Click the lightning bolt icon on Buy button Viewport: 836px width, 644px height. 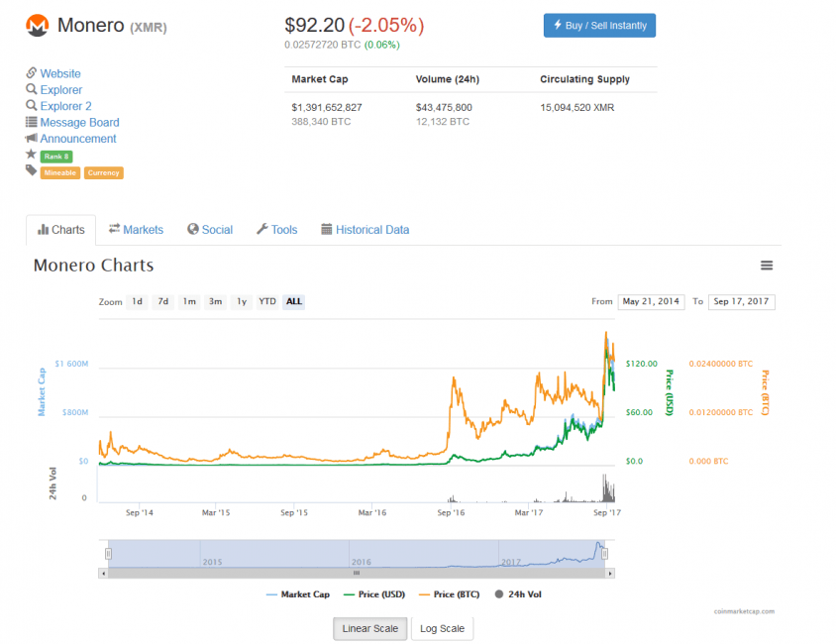(x=558, y=25)
